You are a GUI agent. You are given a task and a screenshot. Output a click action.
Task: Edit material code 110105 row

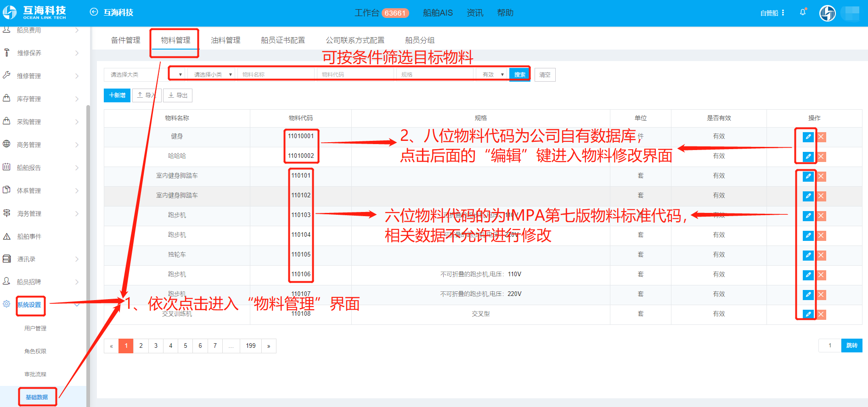pyautogui.click(x=808, y=255)
